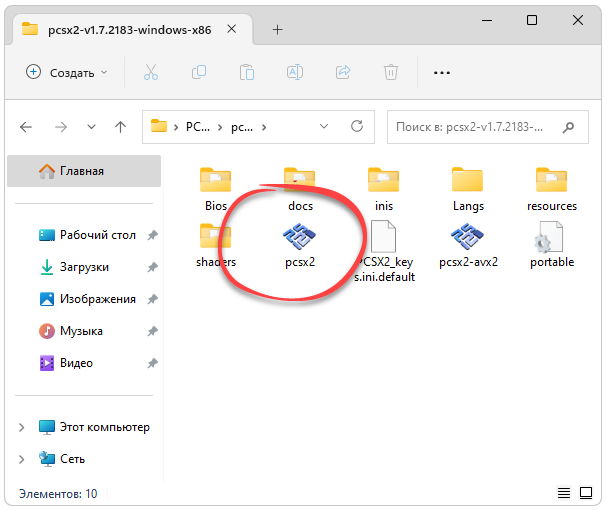This screenshot has width=607, height=510.
Task: Go back with the left arrow
Action: tap(26, 127)
